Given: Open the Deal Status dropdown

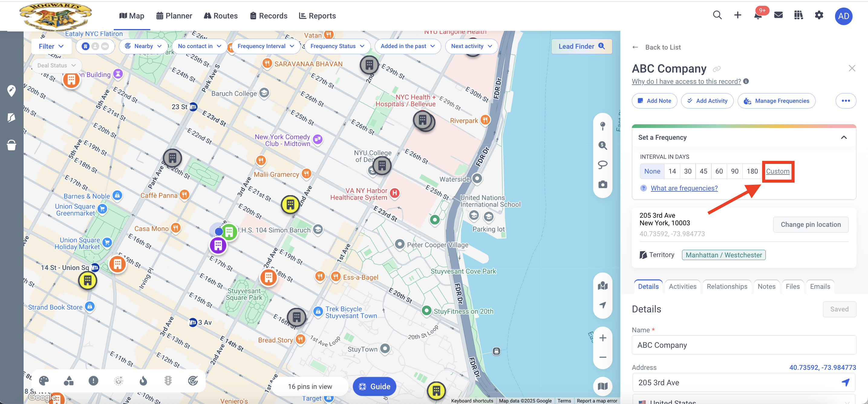Looking at the screenshot, I should [x=56, y=65].
